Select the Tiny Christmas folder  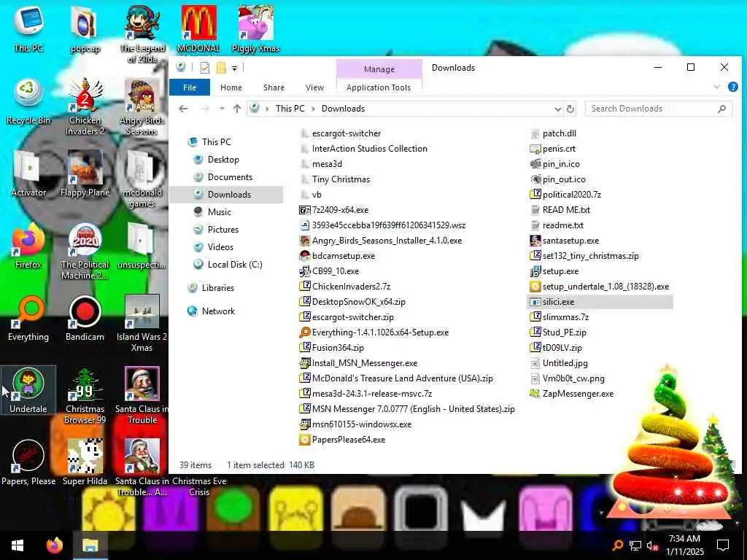pos(341,179)
